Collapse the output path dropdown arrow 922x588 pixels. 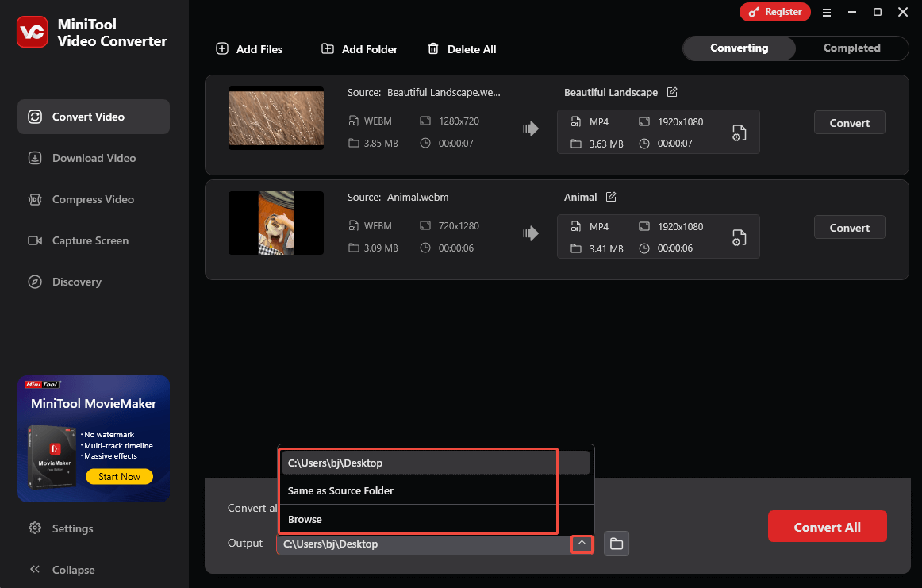(x=582, y=544)
